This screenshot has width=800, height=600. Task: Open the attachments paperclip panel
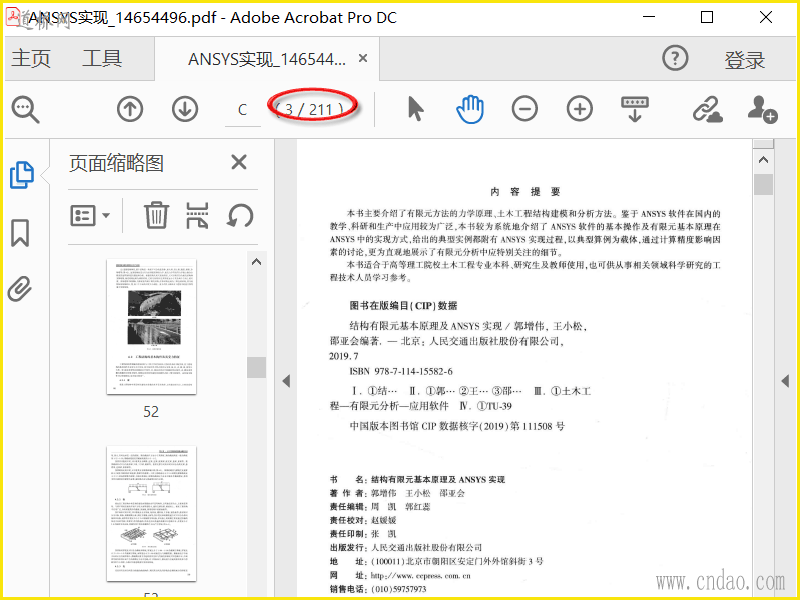(20, 289)
